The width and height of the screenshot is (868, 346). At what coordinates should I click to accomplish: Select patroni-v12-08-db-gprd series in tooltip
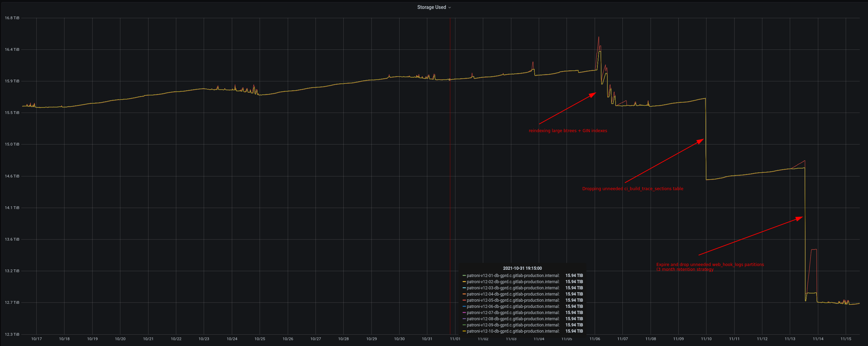pyautogui.click(x=523, y=319)
